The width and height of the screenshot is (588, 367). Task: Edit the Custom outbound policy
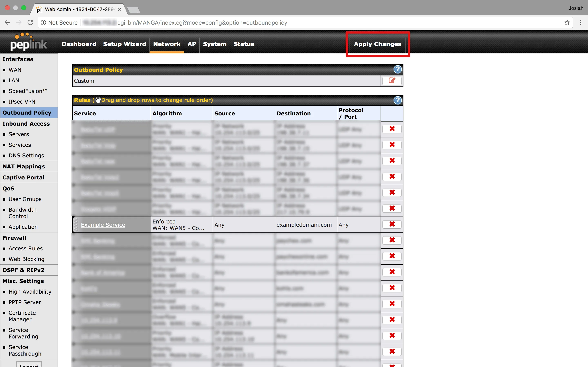point(392,81)
